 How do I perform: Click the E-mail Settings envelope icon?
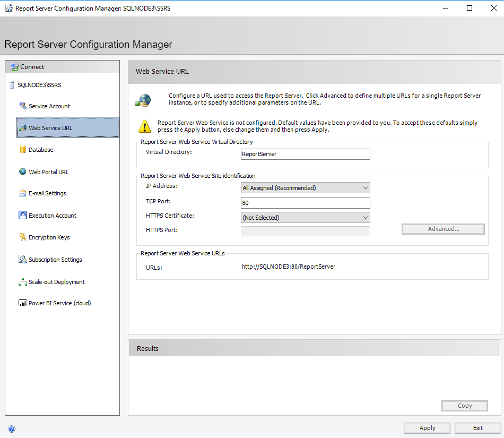point(23,193)
